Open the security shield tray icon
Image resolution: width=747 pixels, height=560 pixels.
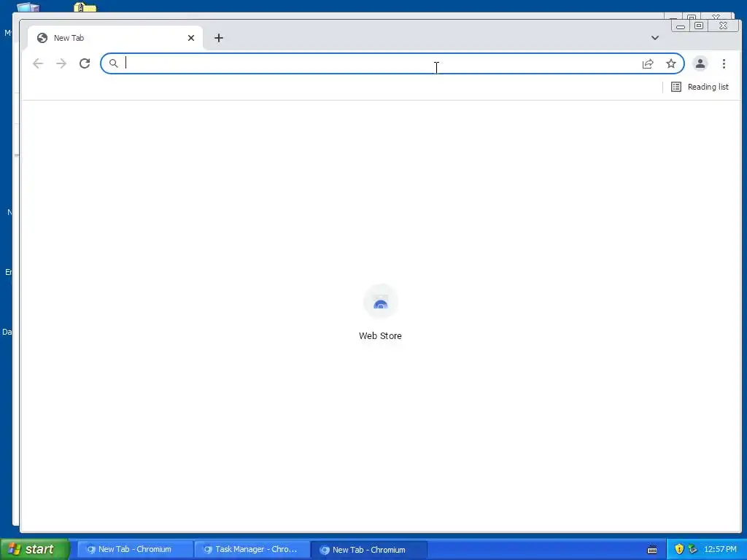[x=679, y=550]
